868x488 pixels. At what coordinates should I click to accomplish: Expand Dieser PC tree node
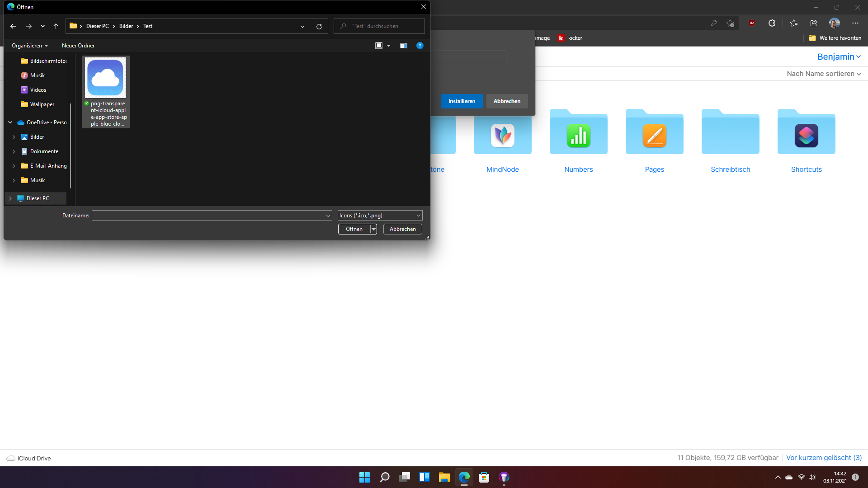point(10,198)
